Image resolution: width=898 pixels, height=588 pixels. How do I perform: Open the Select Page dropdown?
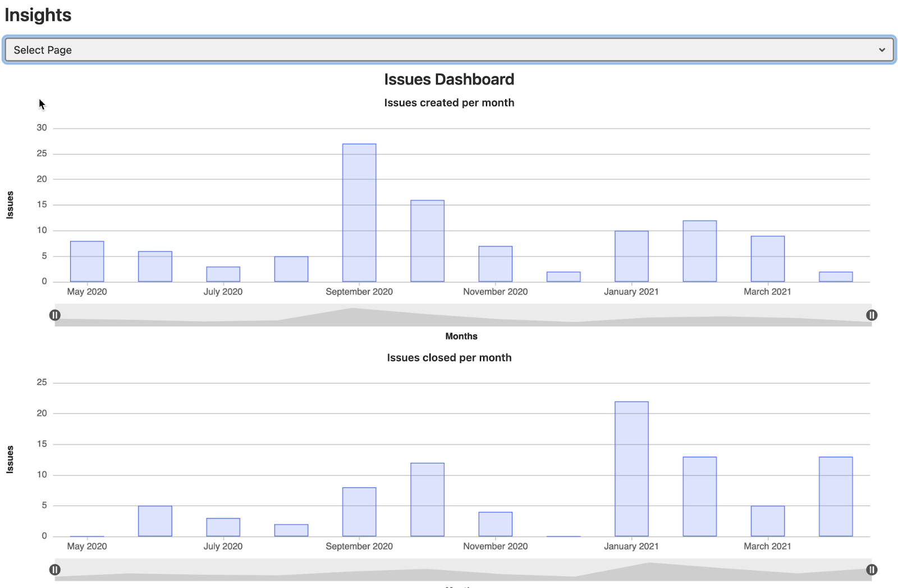pos(449,50)
